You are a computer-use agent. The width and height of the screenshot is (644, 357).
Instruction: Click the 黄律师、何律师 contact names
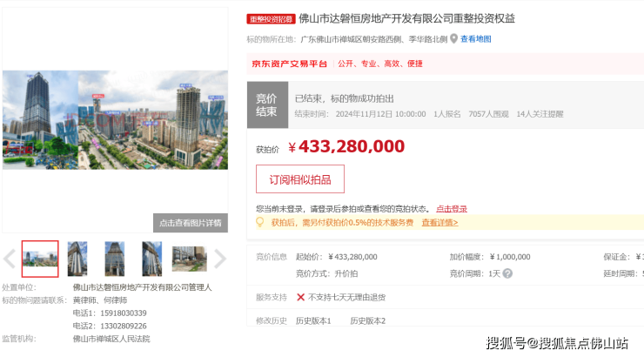click(100, 300)
